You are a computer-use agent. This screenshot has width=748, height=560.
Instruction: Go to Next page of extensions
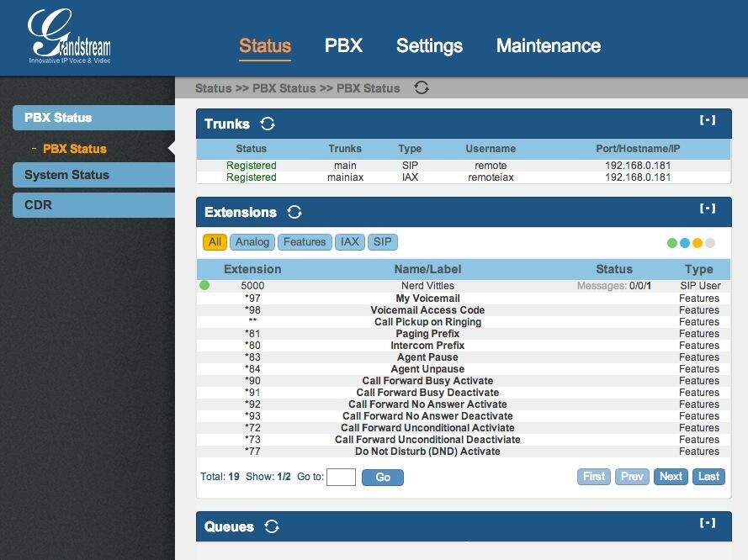671,477
